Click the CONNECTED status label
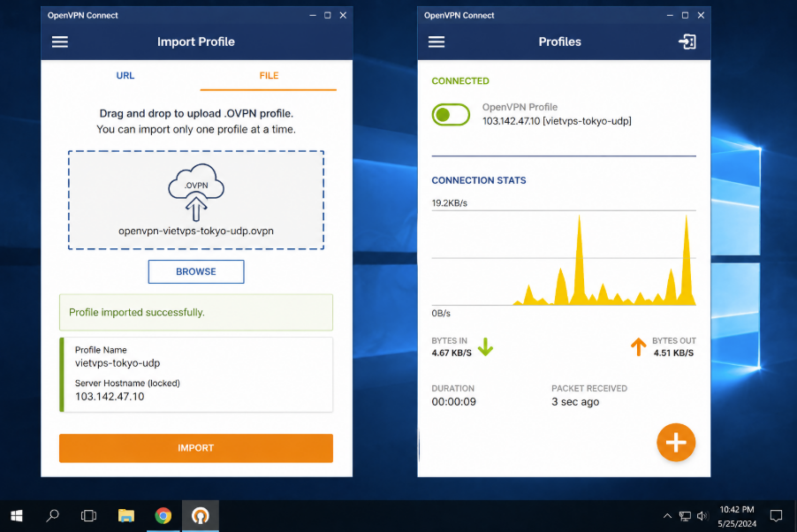Viewport: 797px width, 532px height. 460,81
